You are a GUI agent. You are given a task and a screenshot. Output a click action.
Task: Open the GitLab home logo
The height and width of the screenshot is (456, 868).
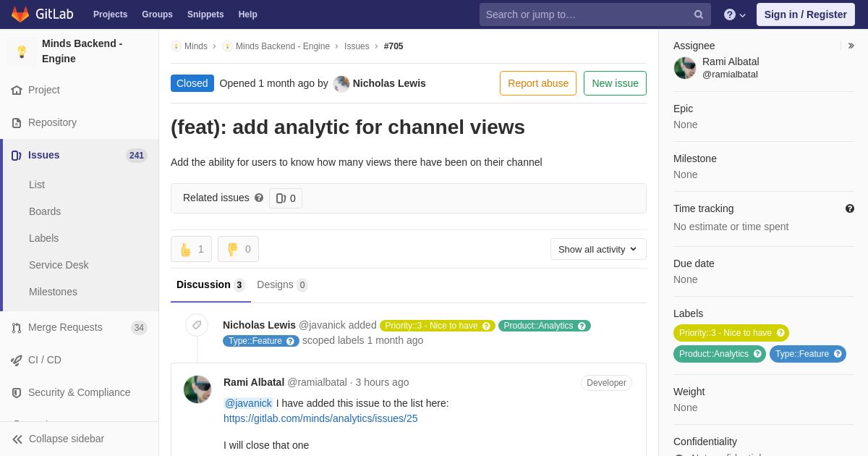click(42, 14)
